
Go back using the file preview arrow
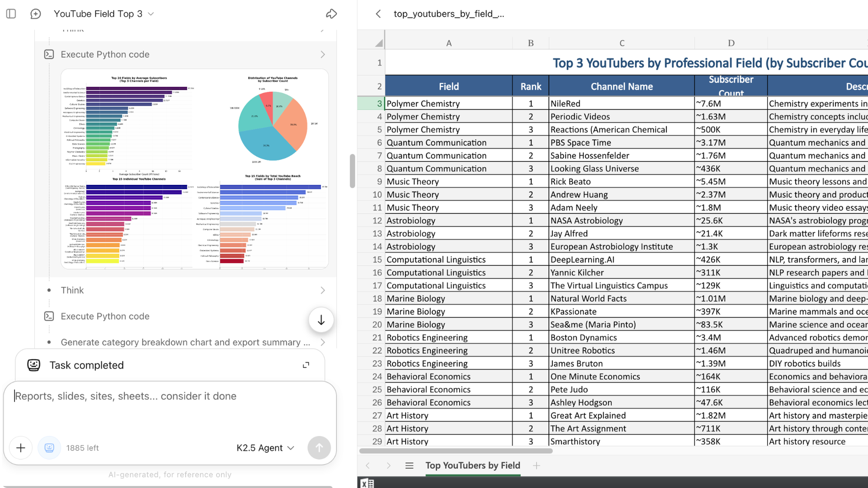[378, 14]
